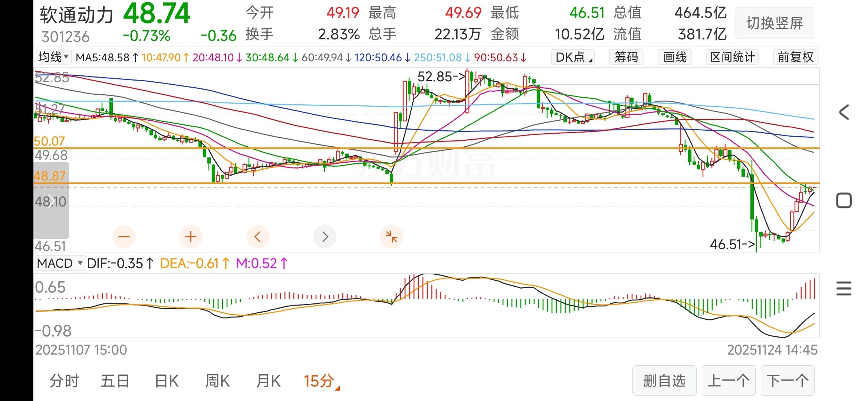
Task: Switch to the 日K chart tab
Action: 167,381
